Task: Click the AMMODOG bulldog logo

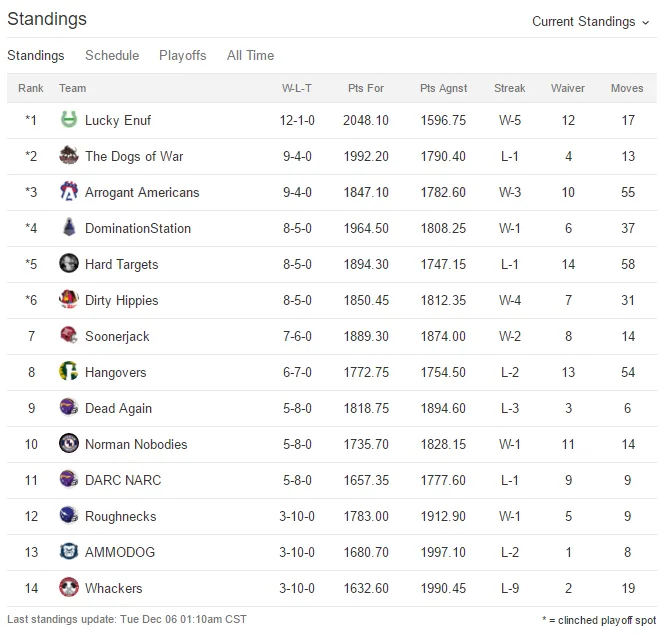Action: [x=68, y=551]
